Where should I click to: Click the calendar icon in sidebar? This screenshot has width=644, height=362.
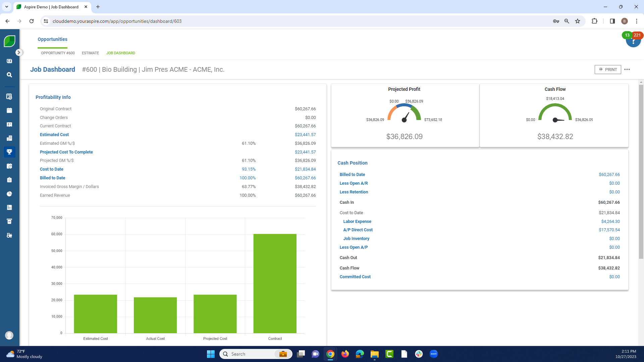9,110
